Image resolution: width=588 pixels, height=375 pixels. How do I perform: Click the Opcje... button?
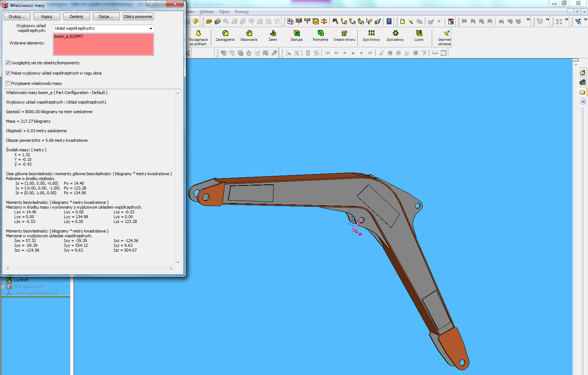pos(106,17)
